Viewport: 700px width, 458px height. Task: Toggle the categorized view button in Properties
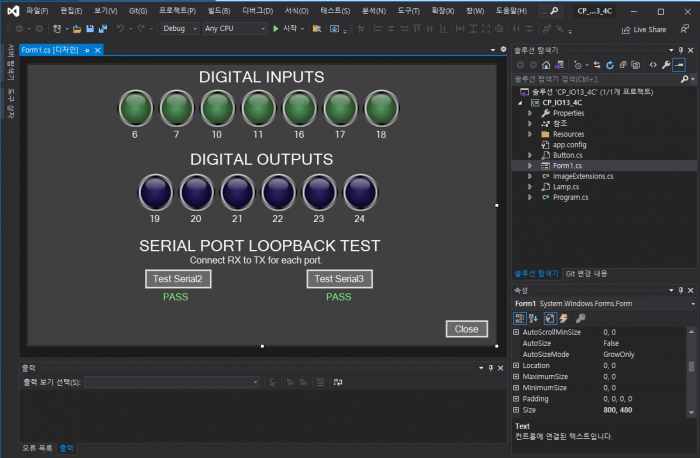coord(519,318)
